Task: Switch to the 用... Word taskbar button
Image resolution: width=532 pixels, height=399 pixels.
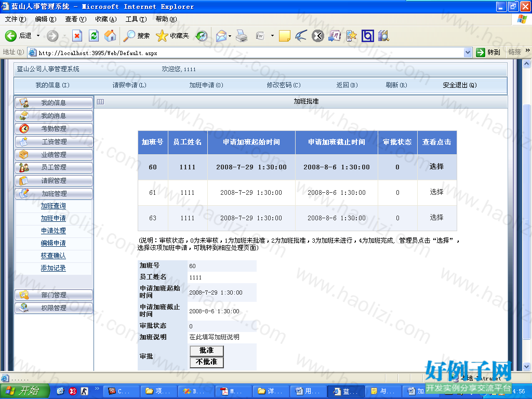Action: pyautogui.click(x=308, y=391)
